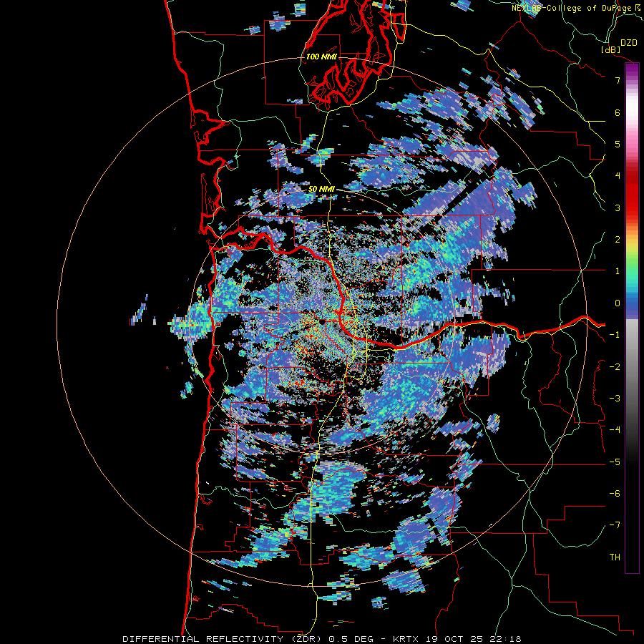Click the color scale value 0

(x=618, y=303)
